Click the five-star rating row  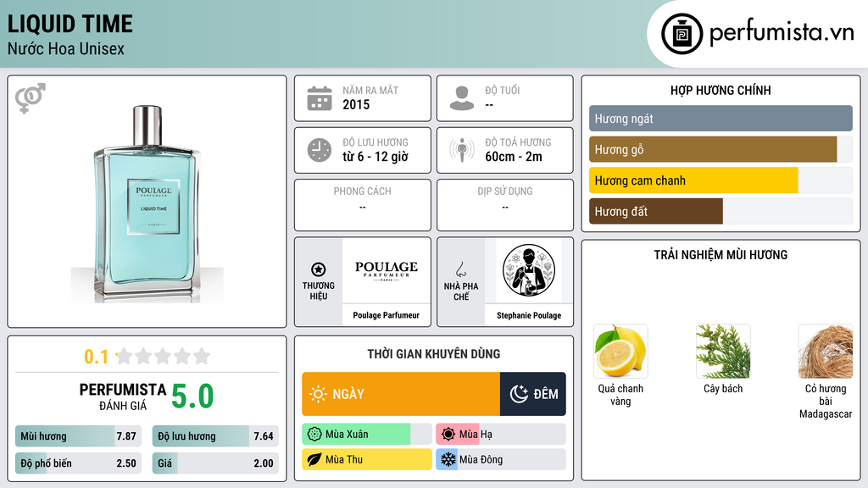[163, 356]
